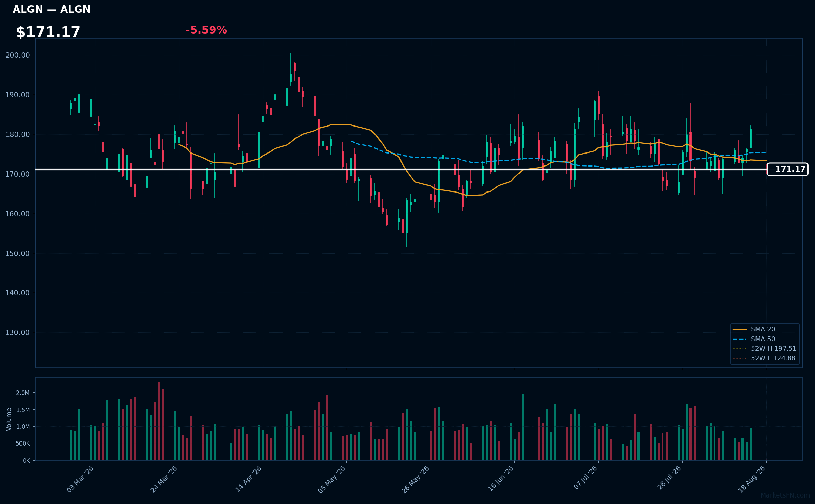Click the 140.00 price axis label

pyautogui.click(x=17, y=293)
